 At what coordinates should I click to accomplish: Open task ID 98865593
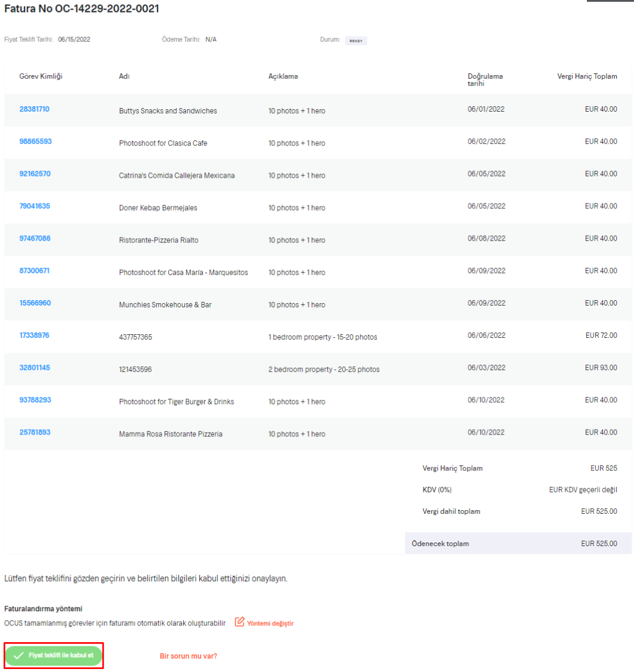[36, 141]
